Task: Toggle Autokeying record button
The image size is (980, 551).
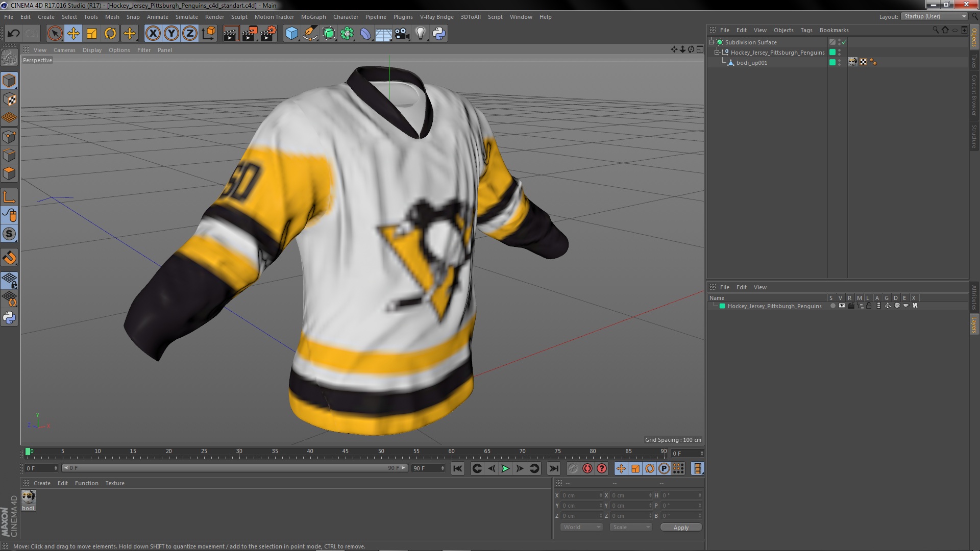Action: click(x=587, y=468)
